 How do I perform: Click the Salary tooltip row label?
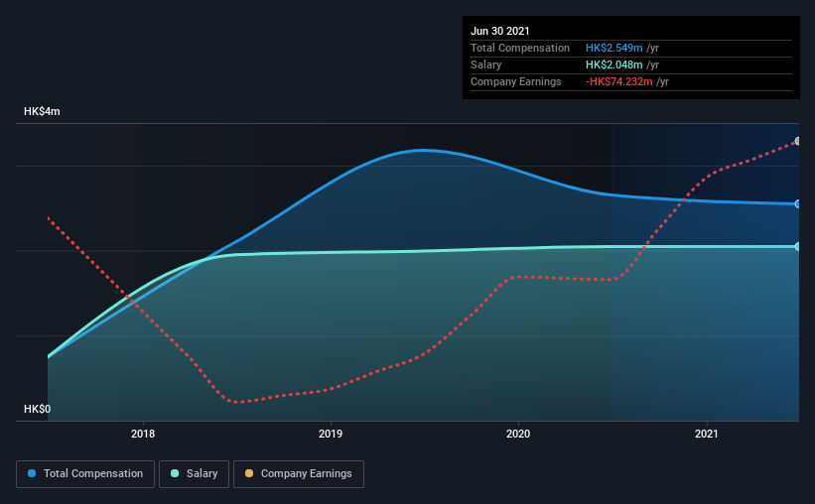pyautogui.click(x=486, y=64)
